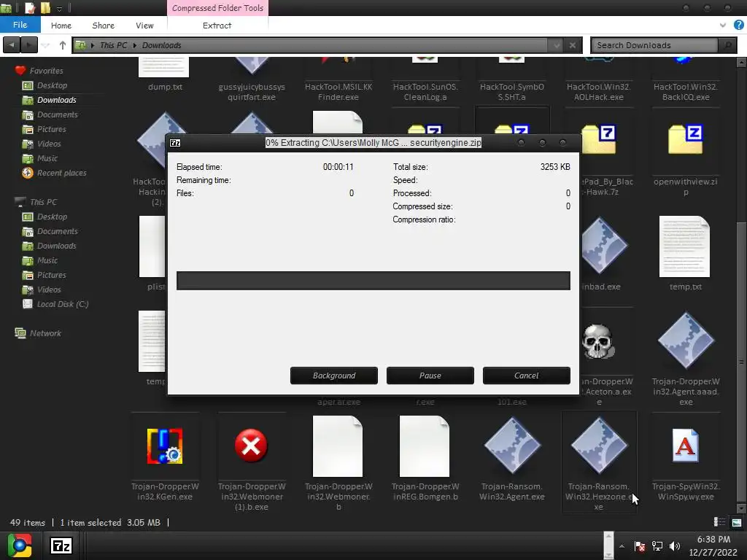Open the recent locations dropdown arrow
747x560 pixels.
click(46, 45)
